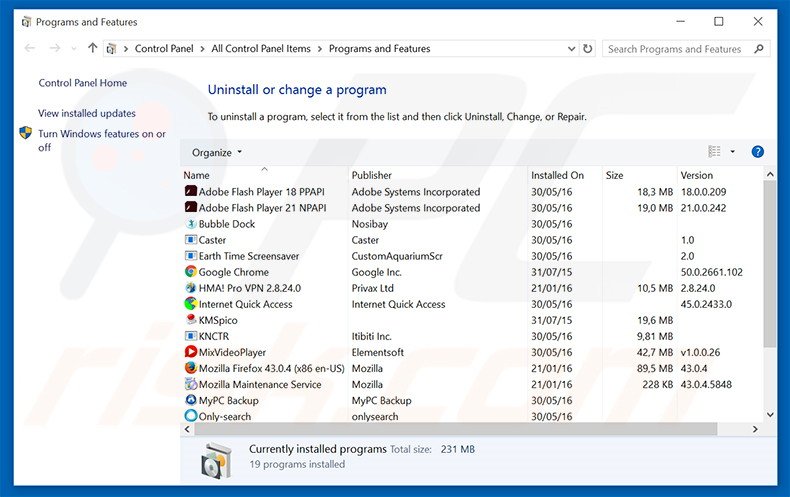This screenshot has height=497, width=790.
Task: Open the Organize dropdown menu
Action: pyautogui.click(x=217, y=152)
